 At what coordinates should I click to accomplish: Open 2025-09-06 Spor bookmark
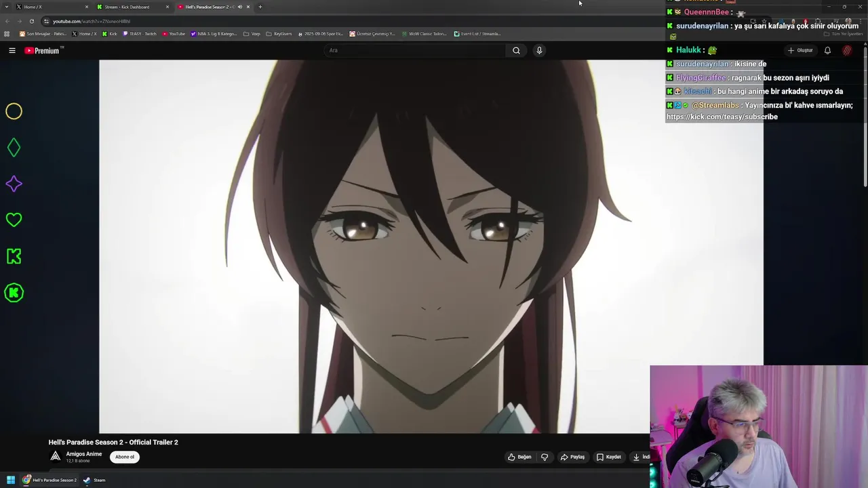pyautogui.click(x=321, y=34)
